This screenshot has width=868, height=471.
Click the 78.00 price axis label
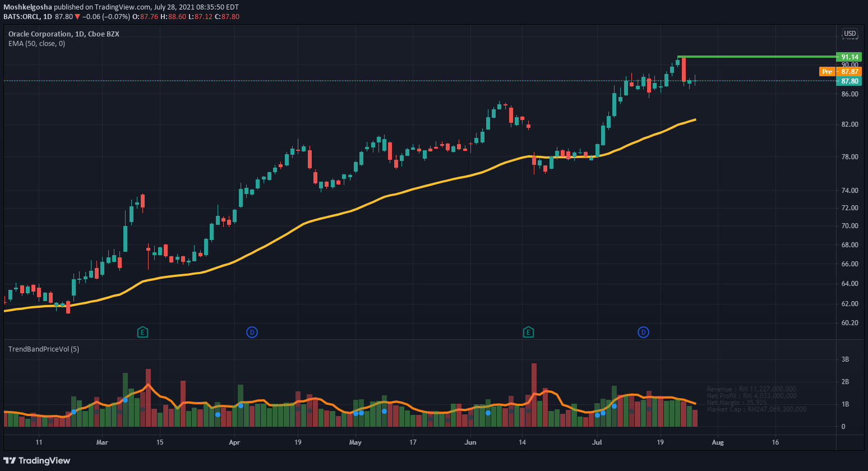849,157
